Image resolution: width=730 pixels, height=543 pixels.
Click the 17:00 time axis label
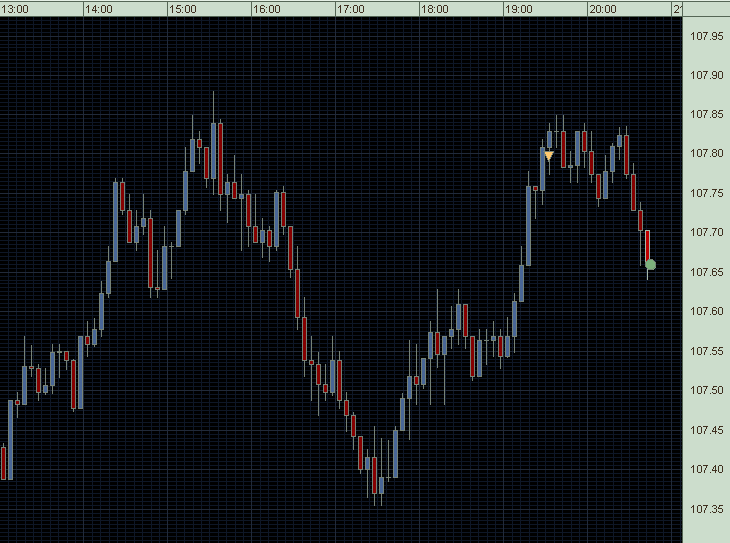(x=351, y=9)
